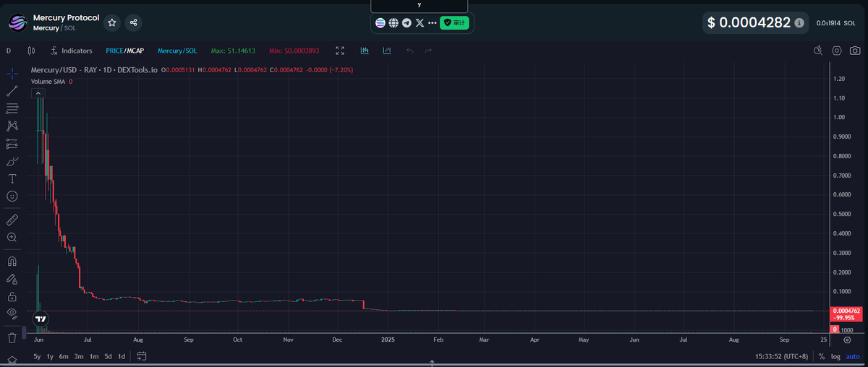The height and width of the screenshot is (367, 868).
Task: Redo the last chart action
Action: click(x=428, y=51)
